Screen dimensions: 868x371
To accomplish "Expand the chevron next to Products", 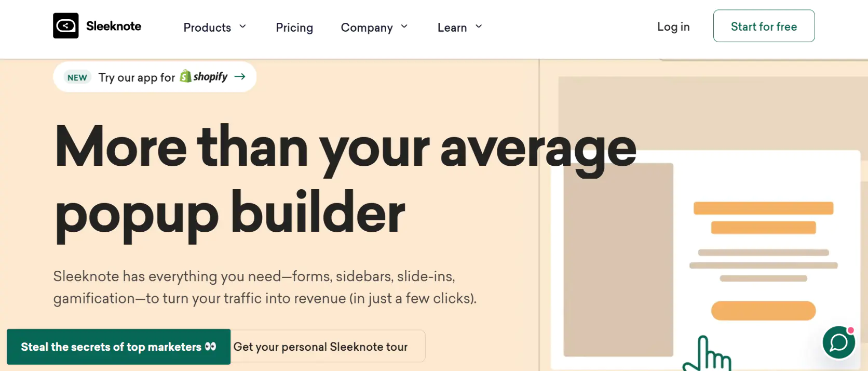I will coord(242,27).
